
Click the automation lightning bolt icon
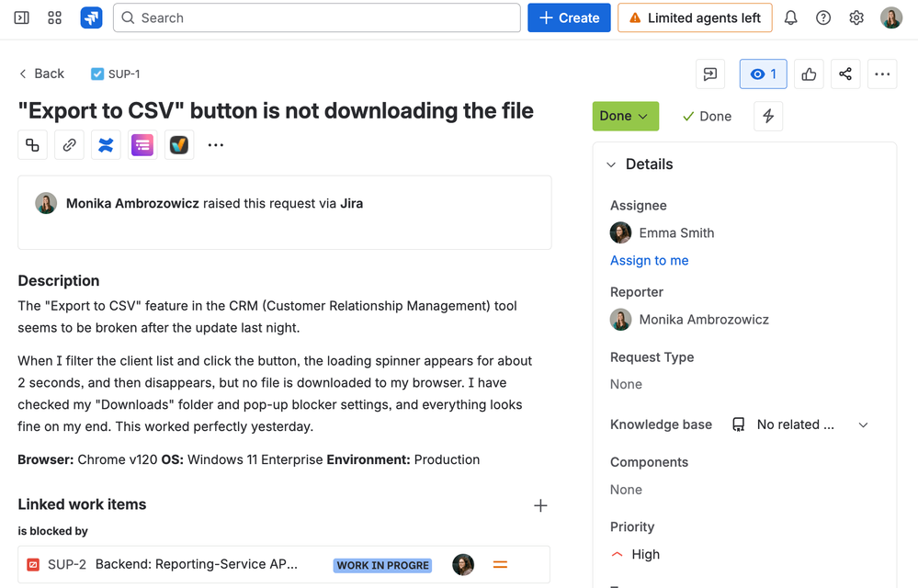pyautogui.click(x=768, y=116)
